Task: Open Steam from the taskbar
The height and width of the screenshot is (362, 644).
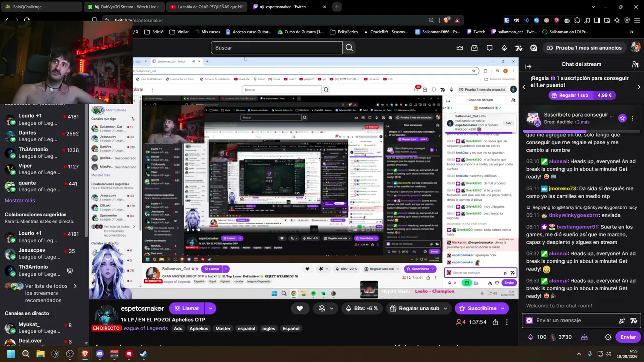Action: (143, 354)
